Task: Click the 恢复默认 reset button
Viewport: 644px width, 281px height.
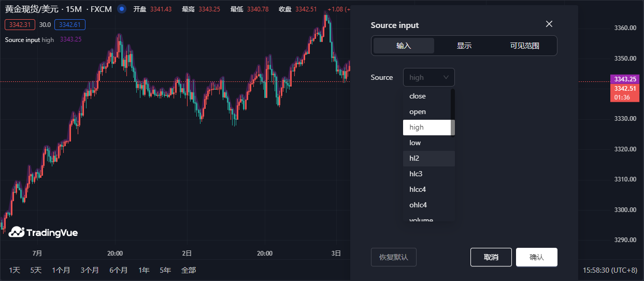Action: point(394,257)
